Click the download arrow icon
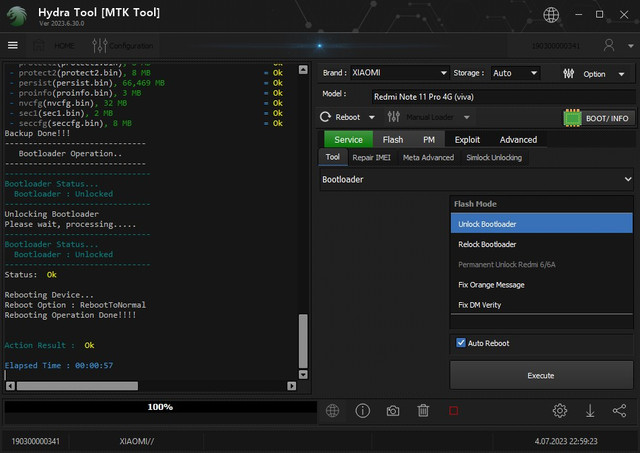 590,411
